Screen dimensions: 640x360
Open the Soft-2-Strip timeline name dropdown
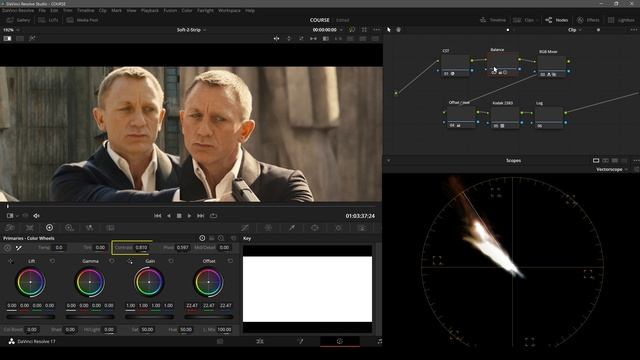(x=191, y=30)
